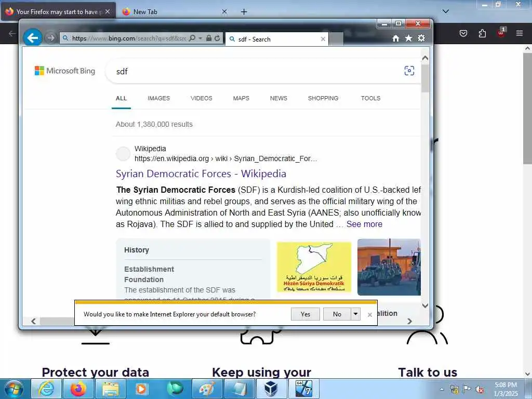Click 'About 1,380,000 results' text

[x=154, y=124]
